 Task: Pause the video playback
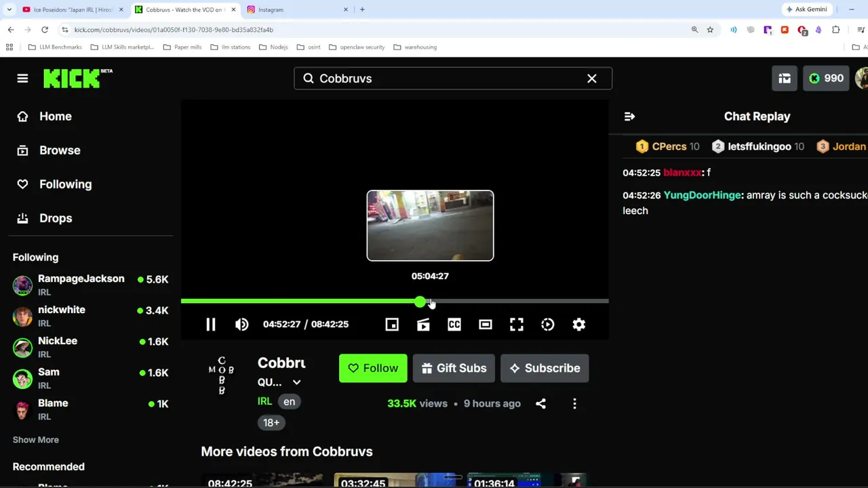[x=210, y=325]
